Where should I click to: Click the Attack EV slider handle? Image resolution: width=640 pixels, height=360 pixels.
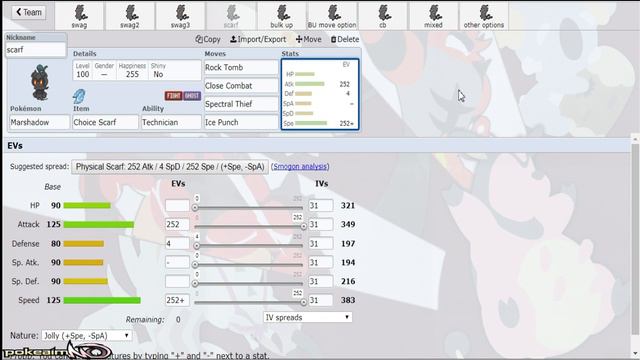pos(303,226)
